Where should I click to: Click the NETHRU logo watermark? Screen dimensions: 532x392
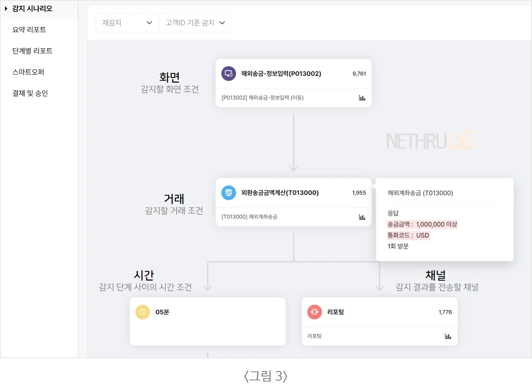pyautogui.click(x=429, y=140)
